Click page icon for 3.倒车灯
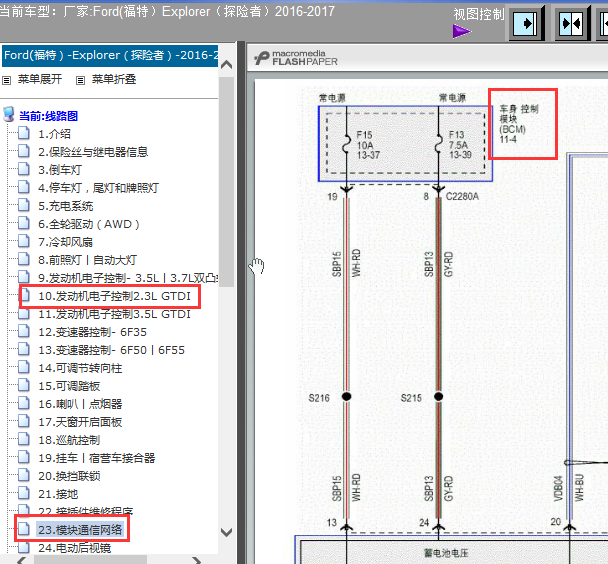The height and width of the screenshot is (564, 608). click(24, 169)
